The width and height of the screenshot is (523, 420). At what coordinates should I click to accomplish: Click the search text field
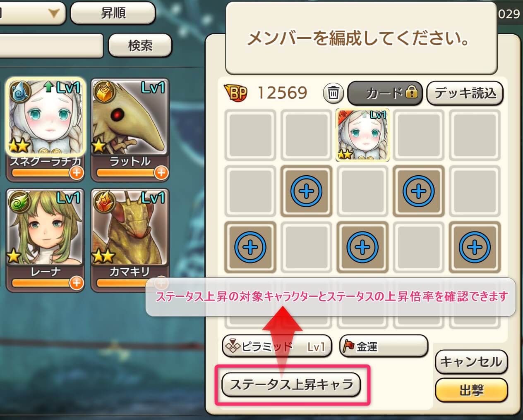50,46
